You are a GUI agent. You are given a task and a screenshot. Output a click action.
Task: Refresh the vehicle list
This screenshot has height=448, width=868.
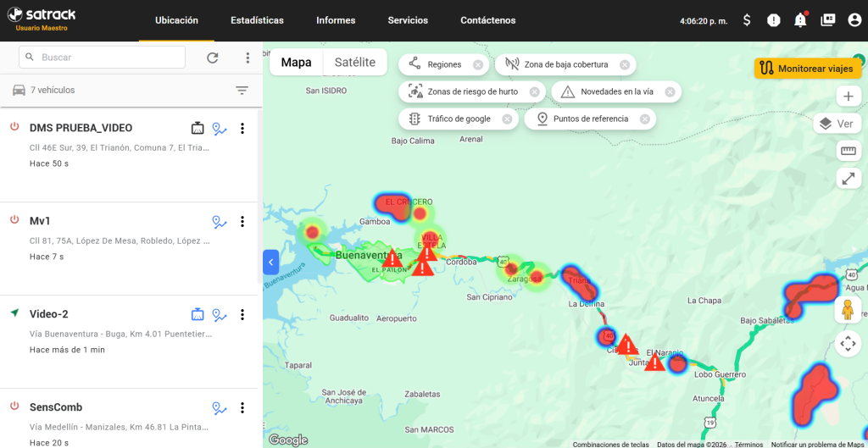(213, 58)
